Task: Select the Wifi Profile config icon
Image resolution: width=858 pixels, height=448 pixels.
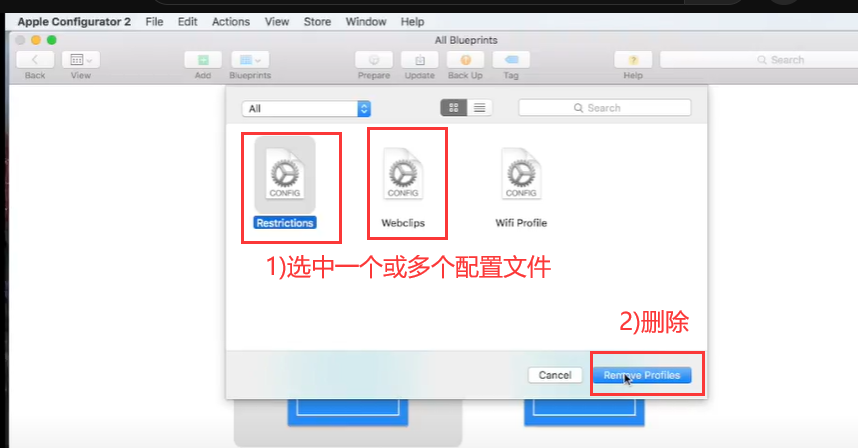Action: pyautogui.click(x=521, y=174)
